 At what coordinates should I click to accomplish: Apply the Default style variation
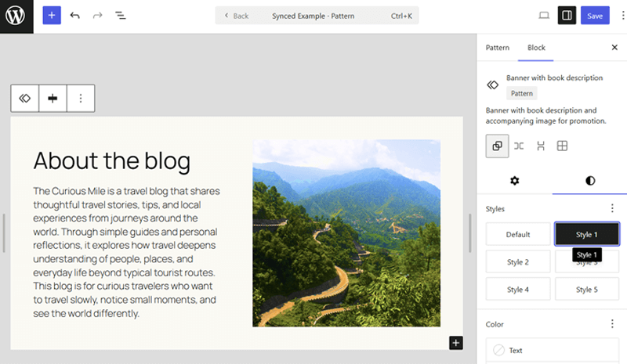(x=518, y=234)
